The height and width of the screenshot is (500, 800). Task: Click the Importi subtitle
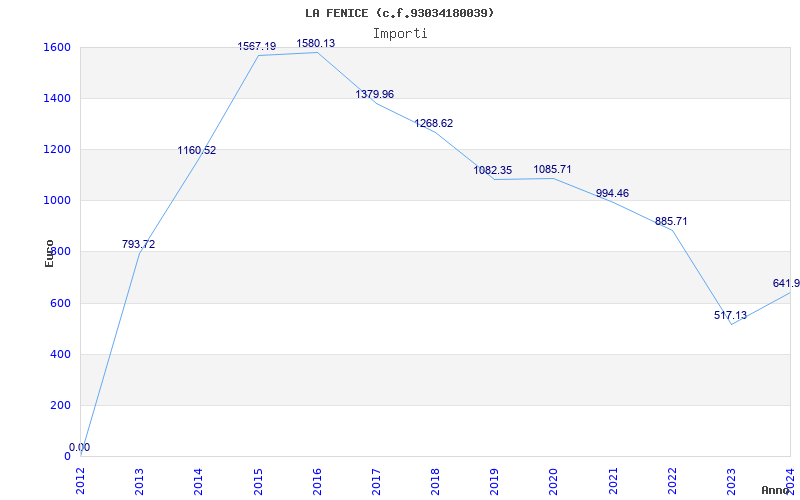(x=400, y=33)
